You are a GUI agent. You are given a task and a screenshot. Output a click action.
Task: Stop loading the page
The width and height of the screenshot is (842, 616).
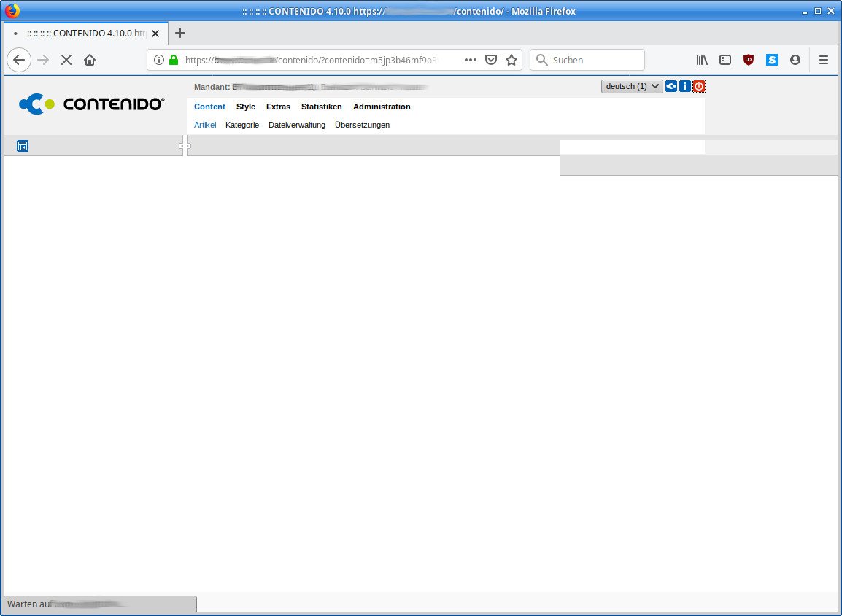pos(66,60)
